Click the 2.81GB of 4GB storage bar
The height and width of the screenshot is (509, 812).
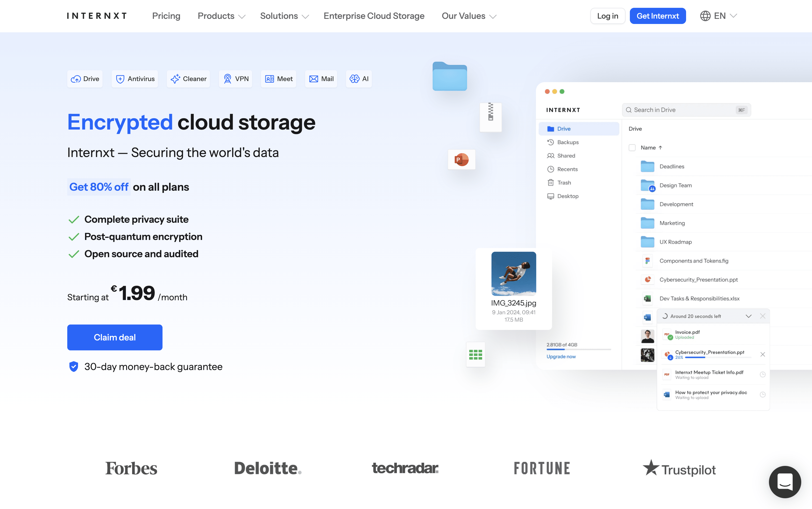[579, 350]
